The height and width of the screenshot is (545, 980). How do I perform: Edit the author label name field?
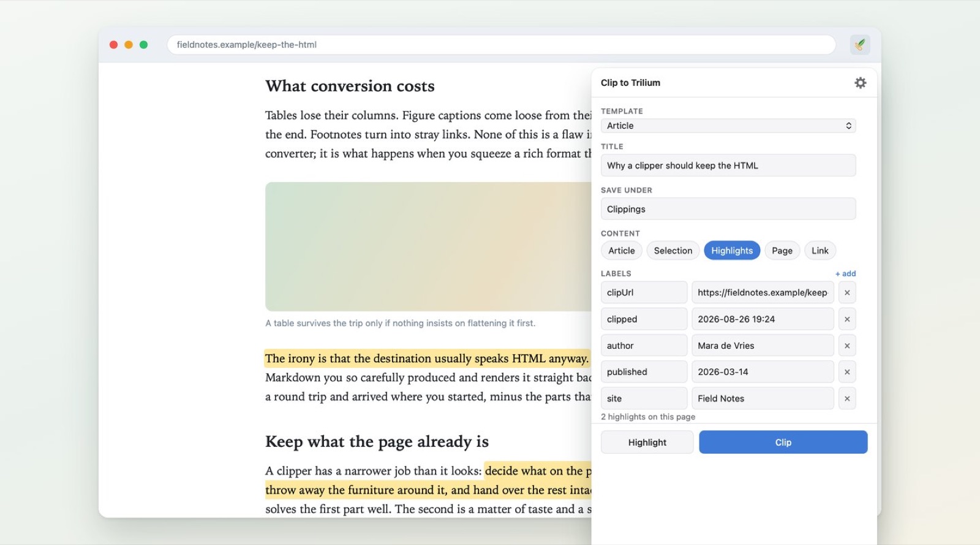[x=644, y=346]
